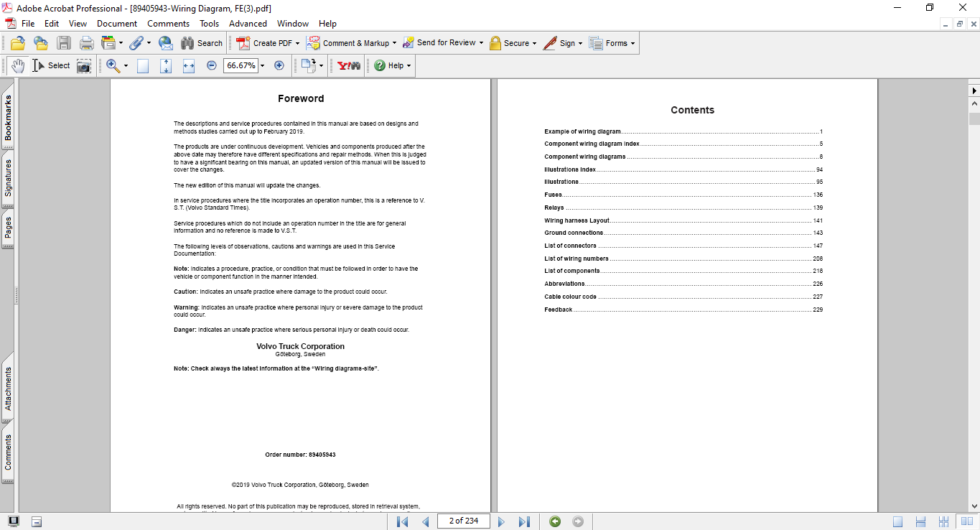Screen dimensions: 980x530
Task: Click the Print icon
Action: click(x=87, y=43)
